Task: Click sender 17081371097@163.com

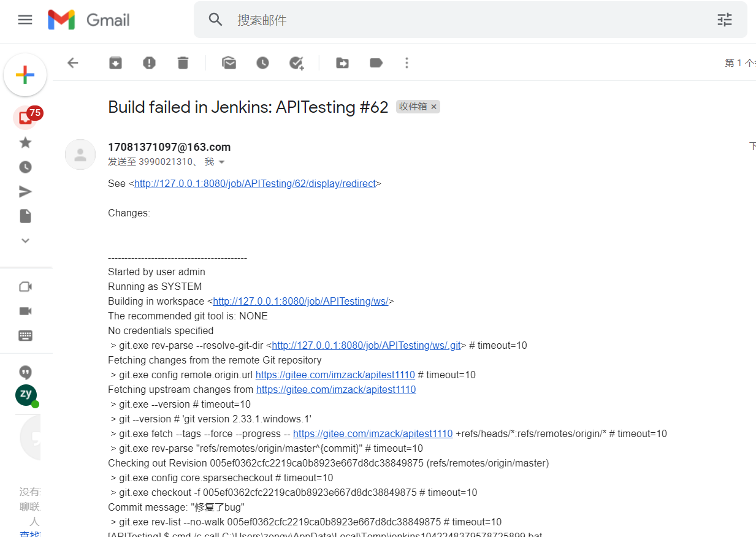Action: point(169,147)
